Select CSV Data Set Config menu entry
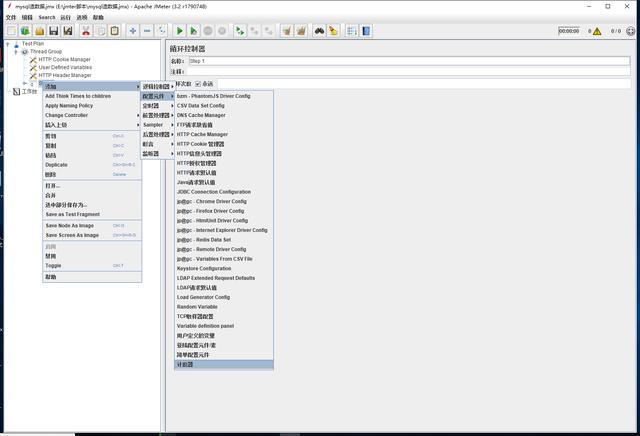This screenshot has width=640, height=436. [x=200, y=105]
